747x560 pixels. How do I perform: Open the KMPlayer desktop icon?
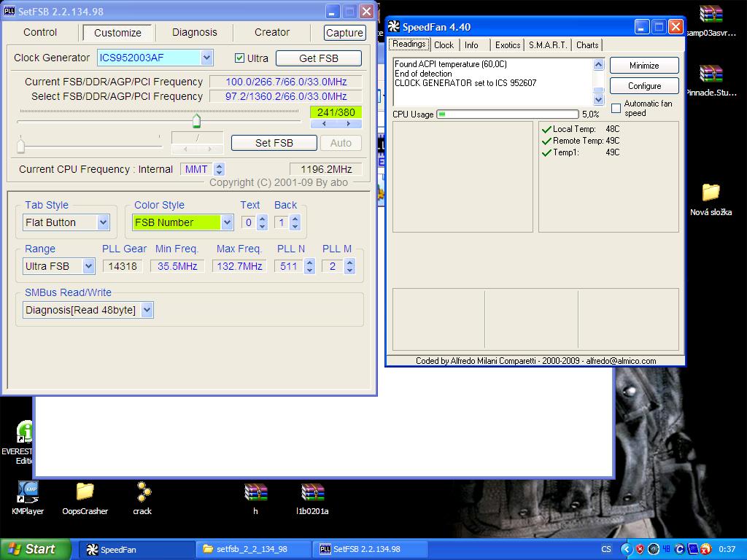[x=28, y=492]
